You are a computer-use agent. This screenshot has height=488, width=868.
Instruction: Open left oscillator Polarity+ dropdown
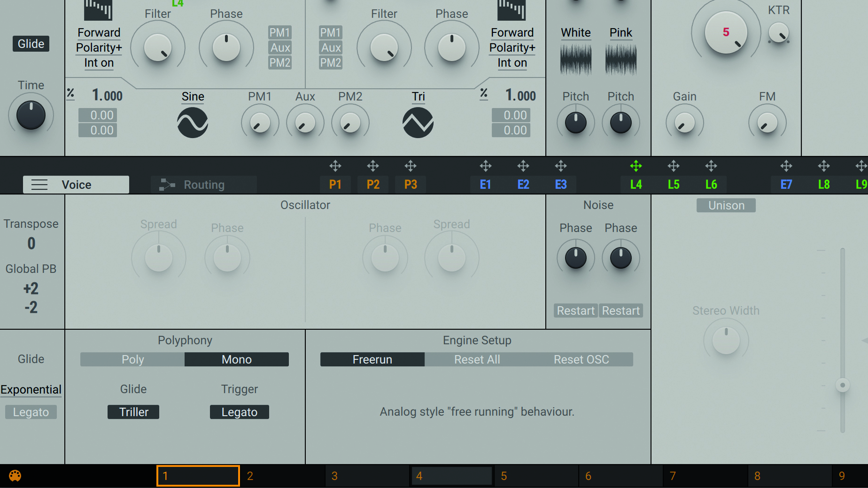99,47
